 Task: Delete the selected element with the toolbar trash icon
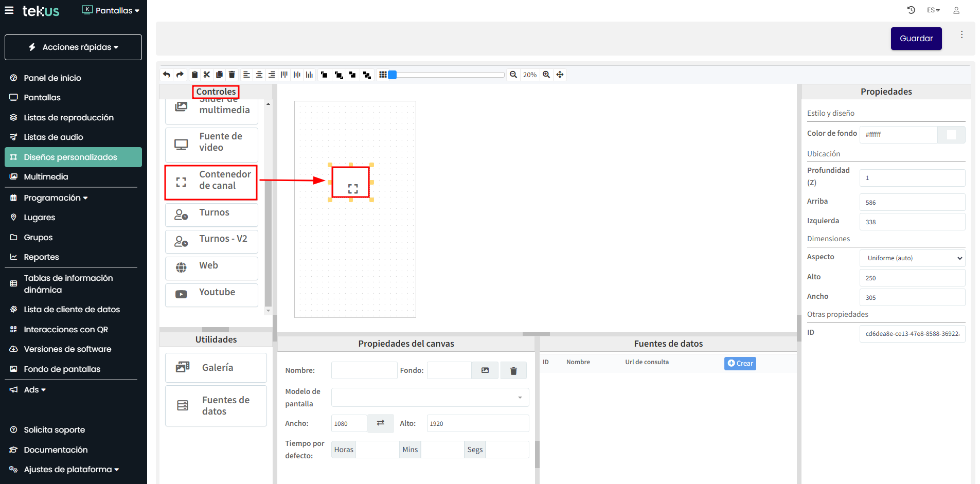232,75
